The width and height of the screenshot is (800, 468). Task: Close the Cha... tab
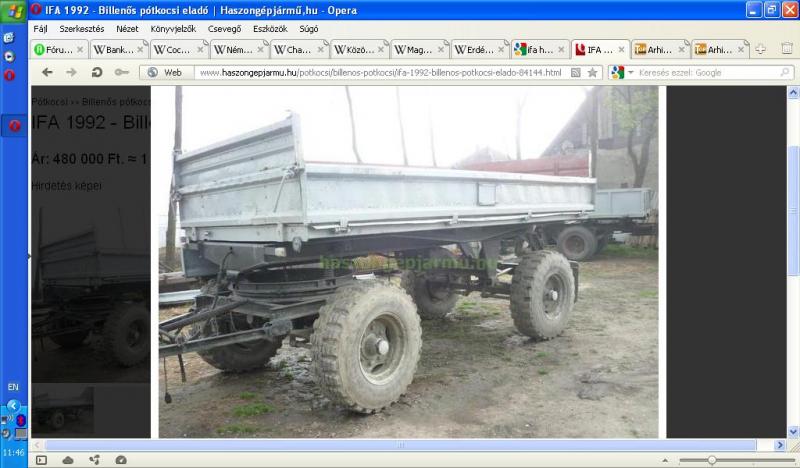point(321,50)
